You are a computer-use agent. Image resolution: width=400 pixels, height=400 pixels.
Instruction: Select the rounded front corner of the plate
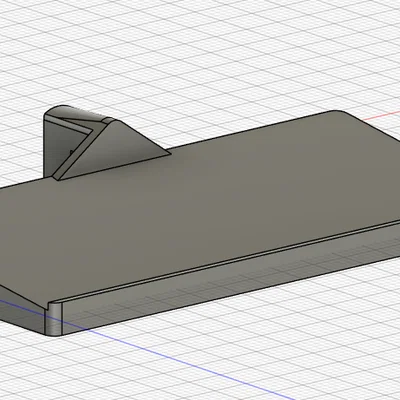click(x=53, y=319)
